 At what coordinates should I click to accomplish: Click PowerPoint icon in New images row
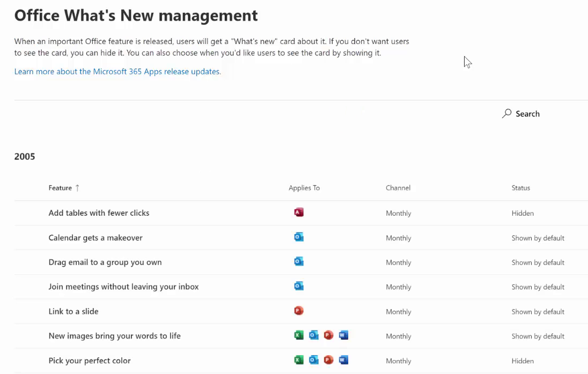(328, 335)
